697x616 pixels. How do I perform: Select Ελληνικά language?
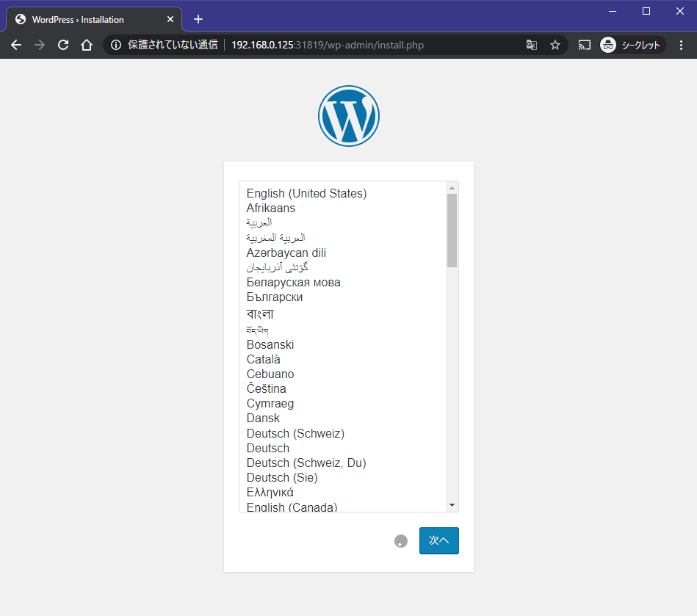342,493
